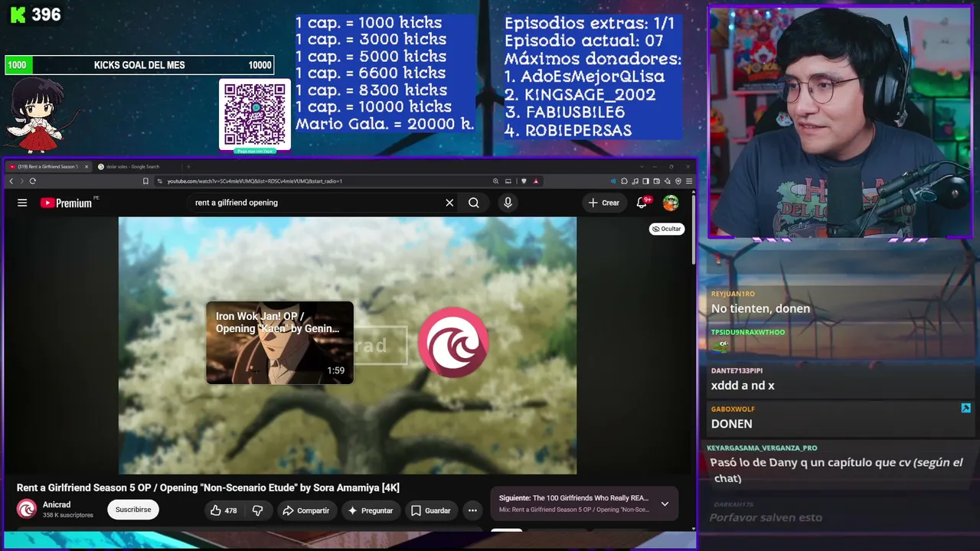This screenshot has width=980, height=551.
Task: Subscribe with the Suscribirse button
Action: [x=133, y=510]
